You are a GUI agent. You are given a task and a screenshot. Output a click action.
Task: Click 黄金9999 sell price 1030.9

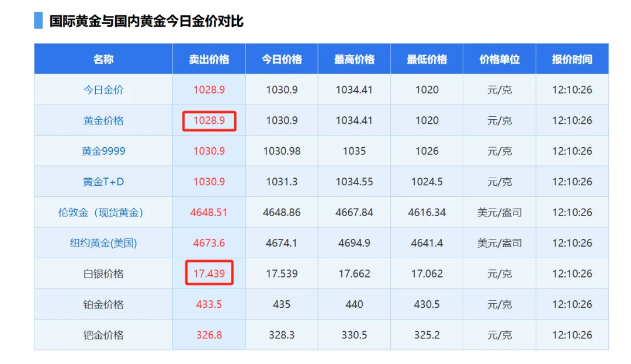point(209,151)
